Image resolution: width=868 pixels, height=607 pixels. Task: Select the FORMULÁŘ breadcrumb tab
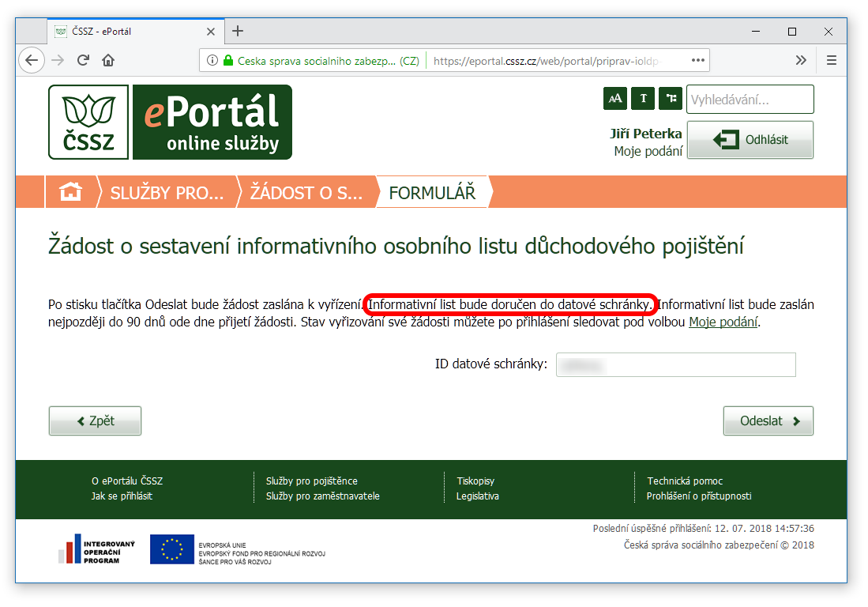pyautogui.click(x=432, y=193)
